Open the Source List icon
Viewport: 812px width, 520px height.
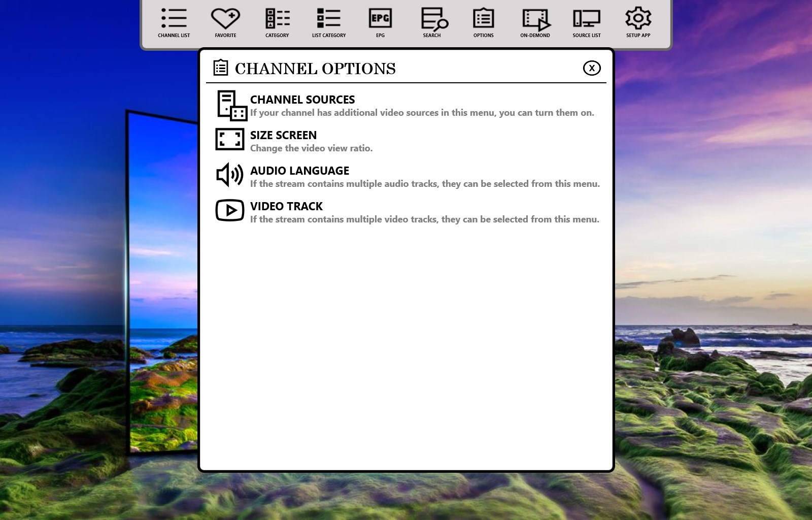[587, 18]
